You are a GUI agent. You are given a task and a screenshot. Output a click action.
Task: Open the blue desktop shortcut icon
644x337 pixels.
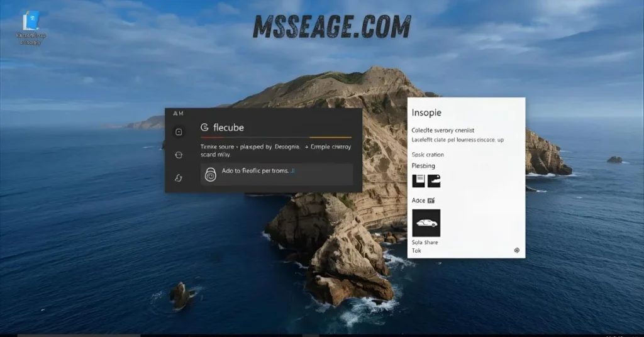(31, 21)
